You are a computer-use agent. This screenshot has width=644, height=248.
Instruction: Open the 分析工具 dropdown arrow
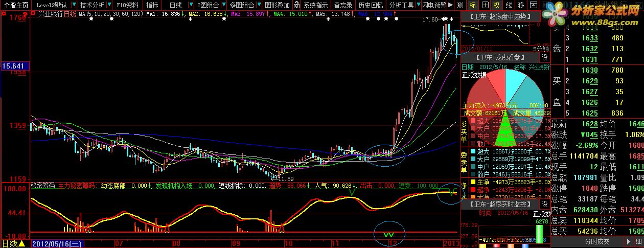pyautogui.click(x=418, y=5)
